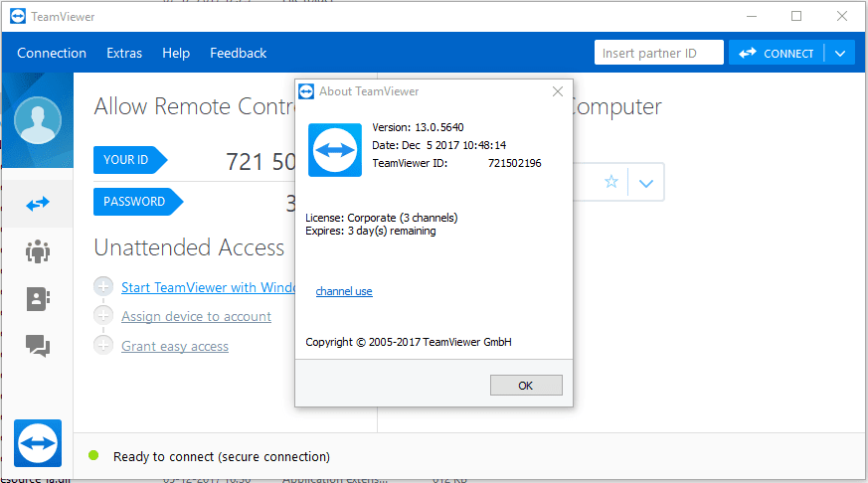Click the displayed ID number 721 50
Viewport: 868px width, 483px height.
pos(260,162)
